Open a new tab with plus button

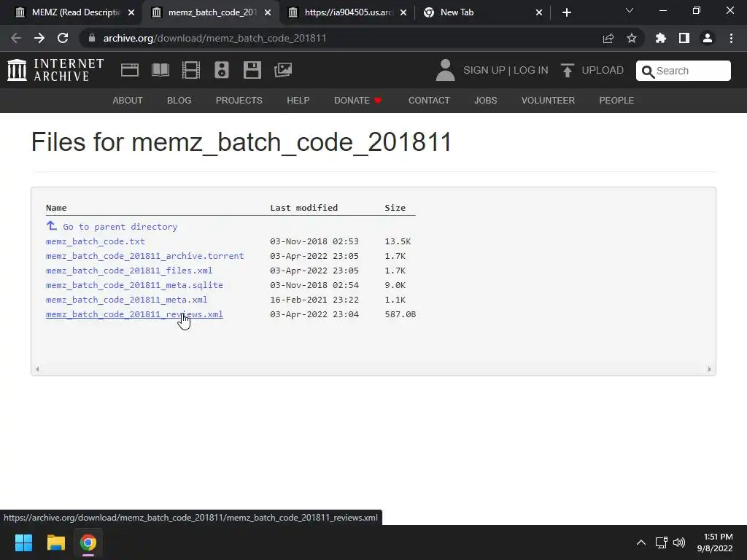point(566,12)
